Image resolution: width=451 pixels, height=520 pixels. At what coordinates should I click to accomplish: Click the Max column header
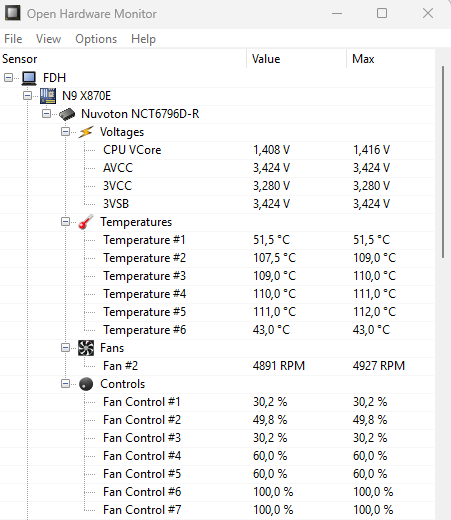tap(391, 59)
